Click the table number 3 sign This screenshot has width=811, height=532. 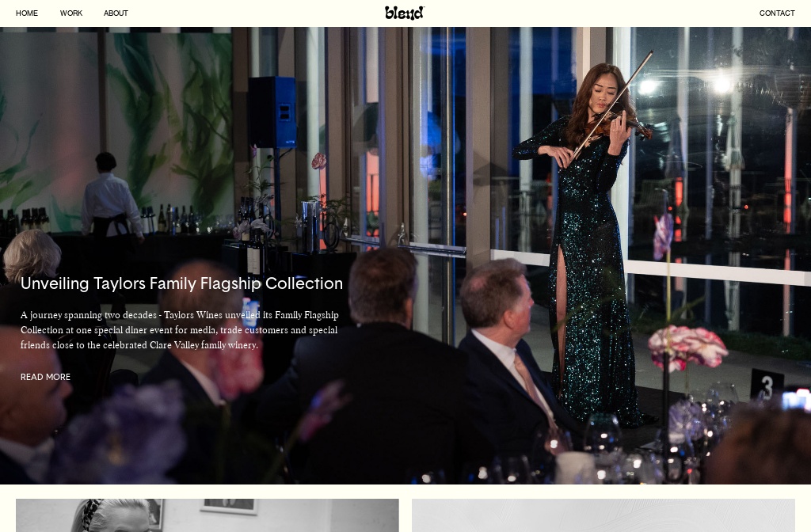click(x=767, y=386)
